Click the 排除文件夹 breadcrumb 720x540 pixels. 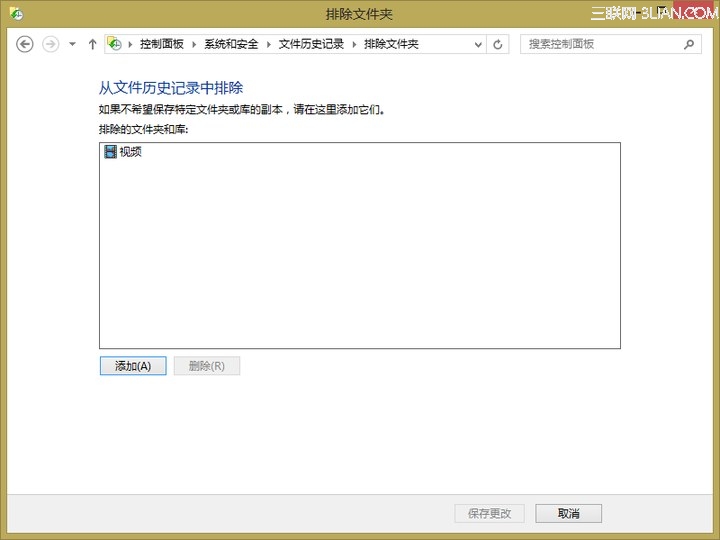coord(391,44)
